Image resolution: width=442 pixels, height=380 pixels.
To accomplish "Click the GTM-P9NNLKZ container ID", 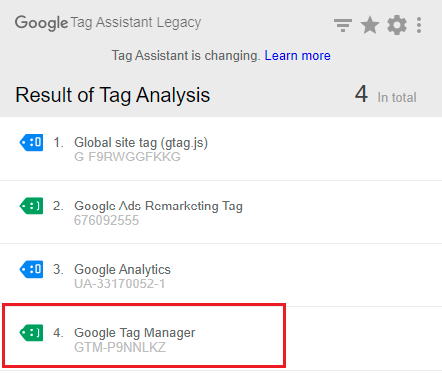I will coord(120,347).
